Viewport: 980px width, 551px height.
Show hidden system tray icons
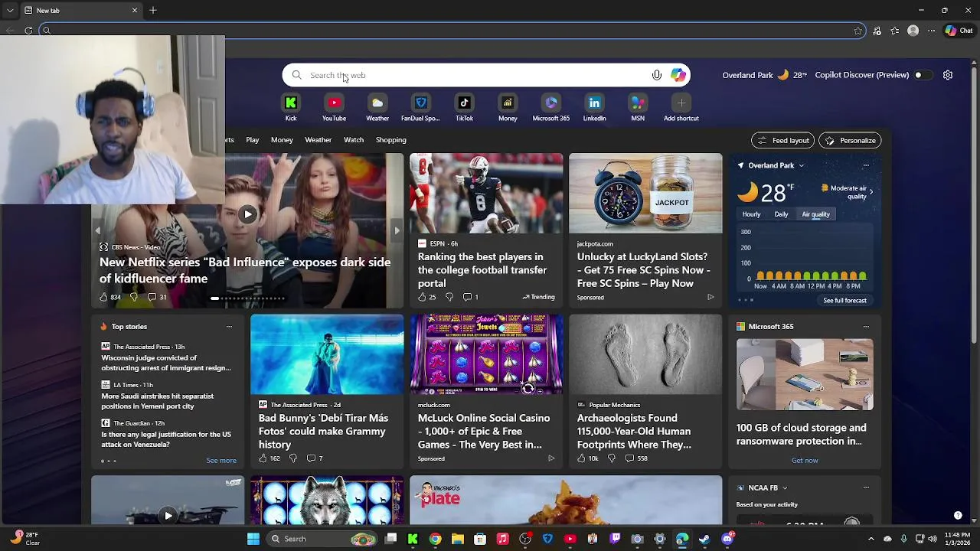(x=871, y=539)
